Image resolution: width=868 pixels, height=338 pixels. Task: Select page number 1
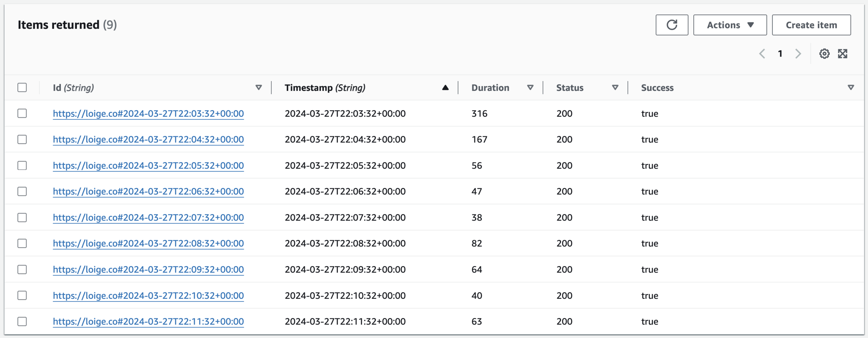pos(780,54)
